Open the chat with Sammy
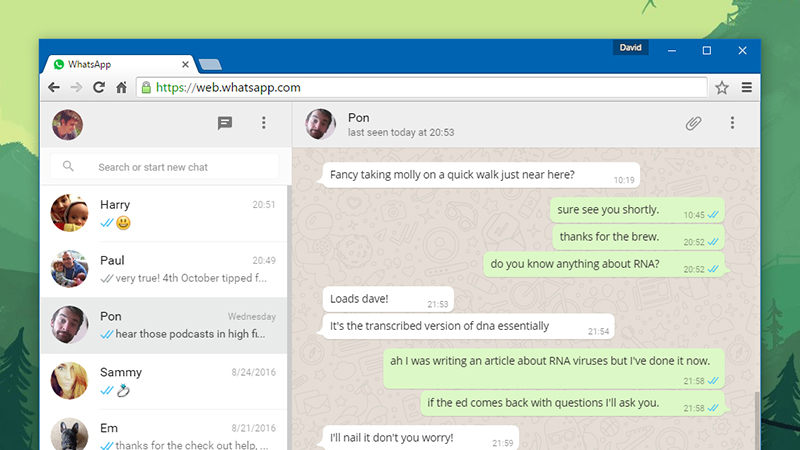This screenshot has width=800, height=450. pos(164,381)
